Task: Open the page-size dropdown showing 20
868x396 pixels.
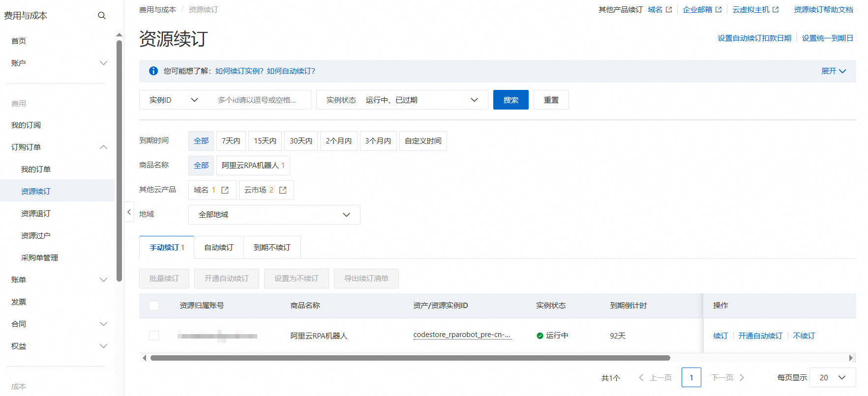Action: [833, 377]
